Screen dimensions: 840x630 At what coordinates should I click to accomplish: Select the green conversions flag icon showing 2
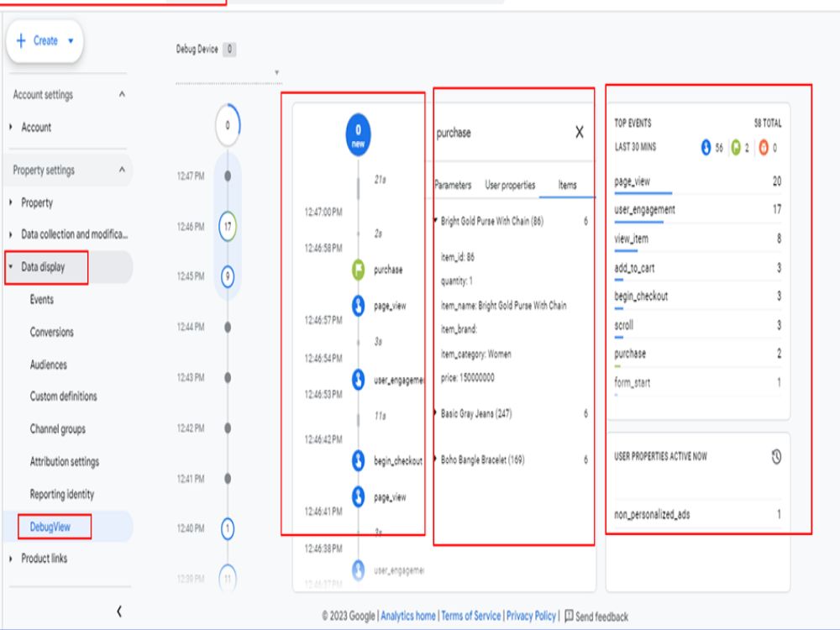click(x=738, y=145)
